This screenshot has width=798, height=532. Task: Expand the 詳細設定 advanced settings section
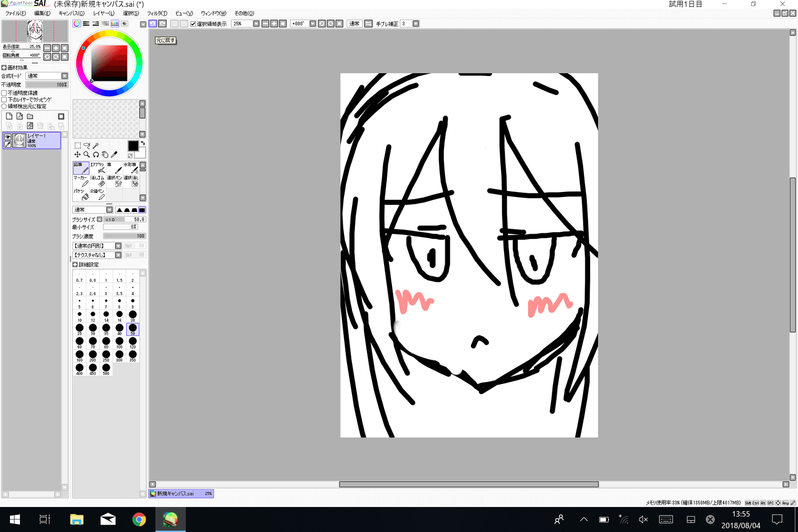pos(75,265)
